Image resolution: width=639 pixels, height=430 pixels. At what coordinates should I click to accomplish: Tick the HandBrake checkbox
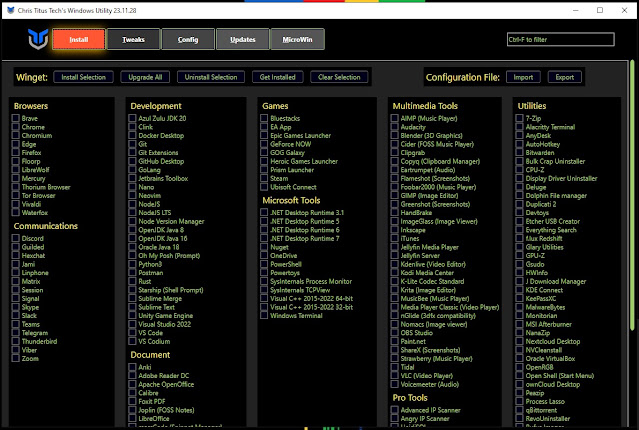click(395, 212)
